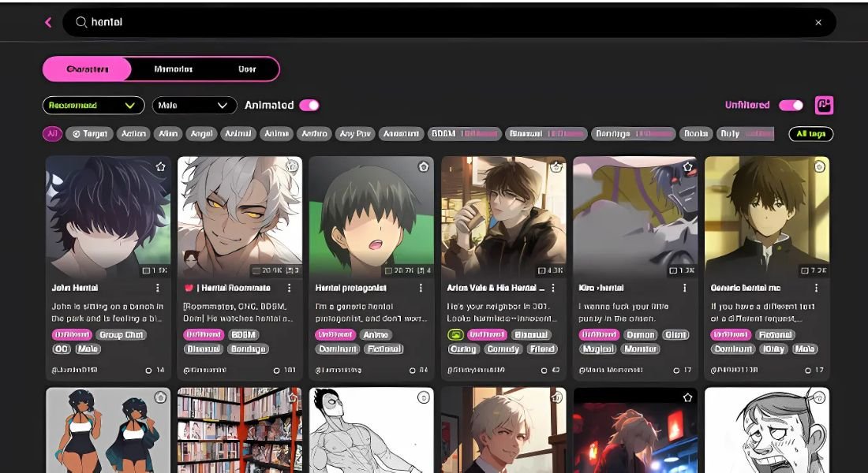Open three-dot menu on the third character card
Screen dimensions: 868x473
tap(421, 289)
